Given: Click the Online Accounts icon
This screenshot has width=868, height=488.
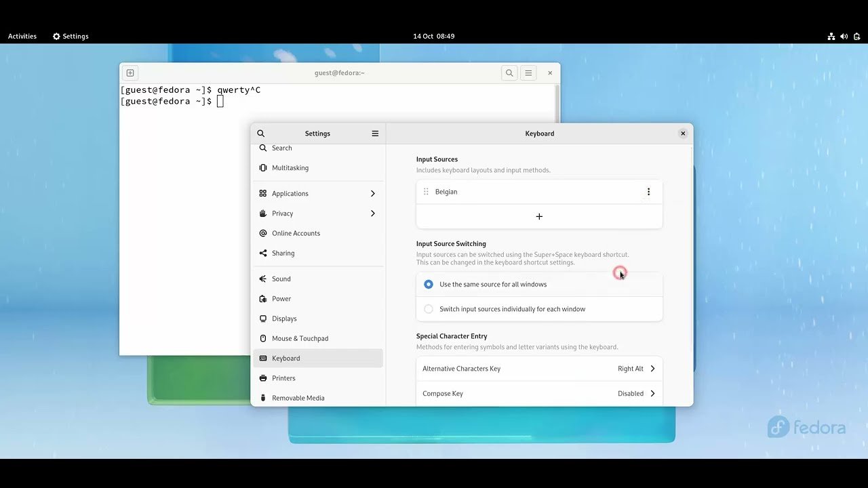Looking at the screenshot, I should [x=263, y=233].
